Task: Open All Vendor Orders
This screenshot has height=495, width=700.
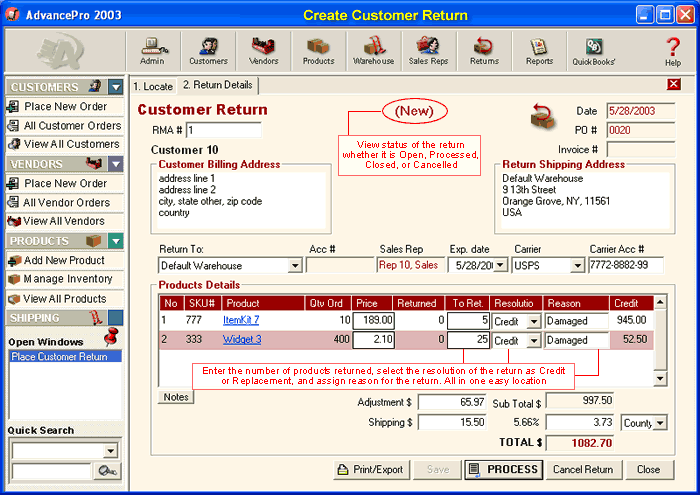Action: click(x=65, y=203)
